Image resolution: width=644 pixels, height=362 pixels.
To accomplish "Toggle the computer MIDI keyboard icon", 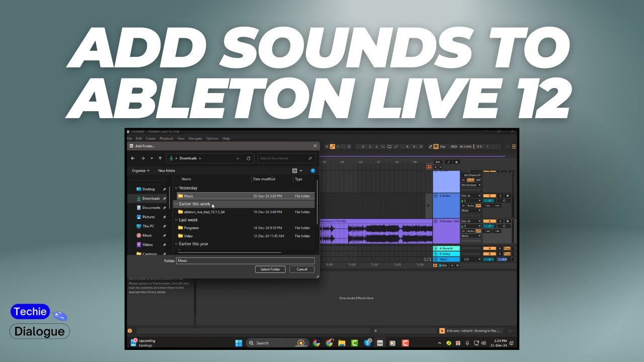I will pyautogui.click(x=436, y=146).
